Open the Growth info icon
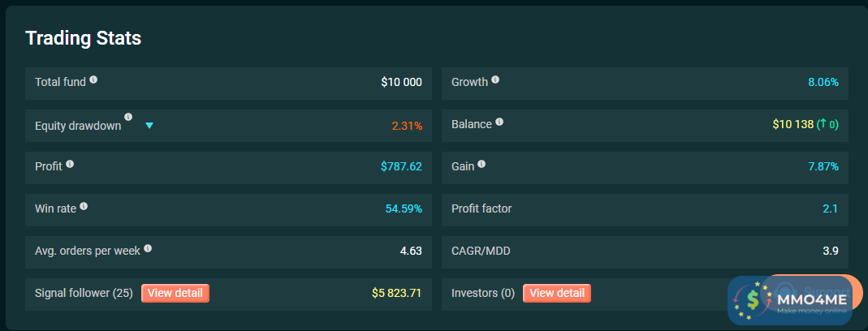This screenshot has height=331, width=868. point(495,80)
